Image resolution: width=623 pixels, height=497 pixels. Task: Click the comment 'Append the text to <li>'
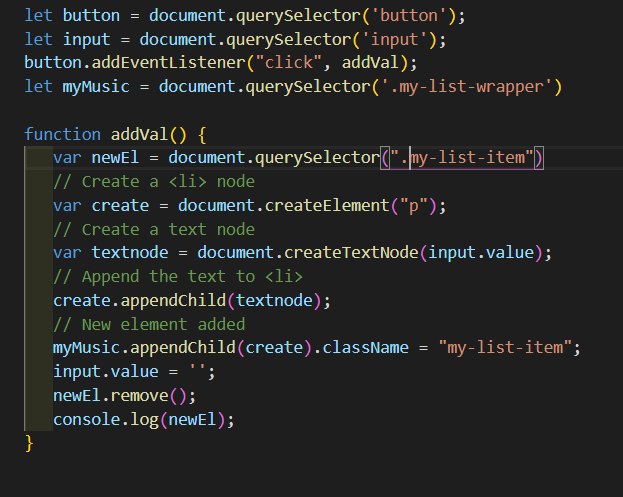point(178,277)
